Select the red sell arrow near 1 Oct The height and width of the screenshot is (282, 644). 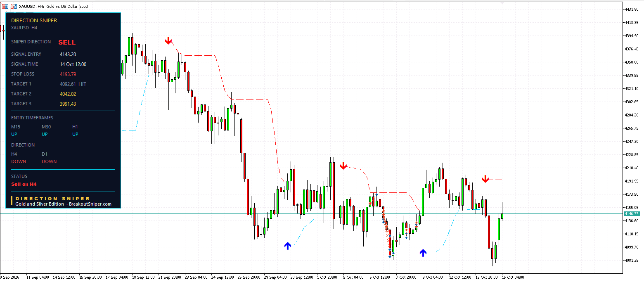click(343, 166)
